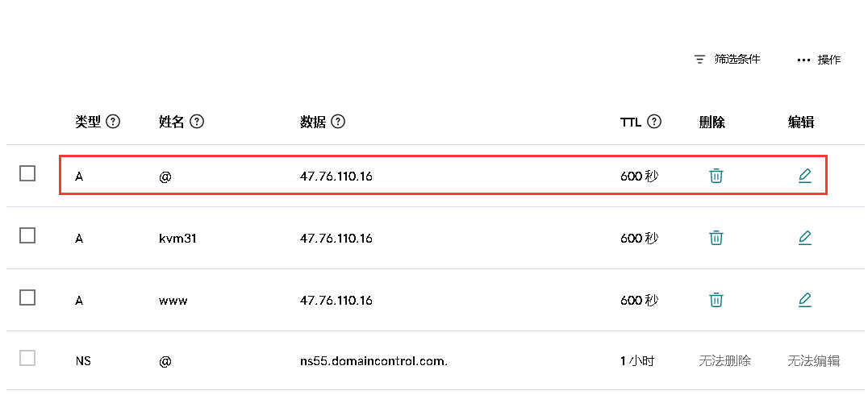Delete the www A record
This screenshot has height=395, width=868.
716,300
